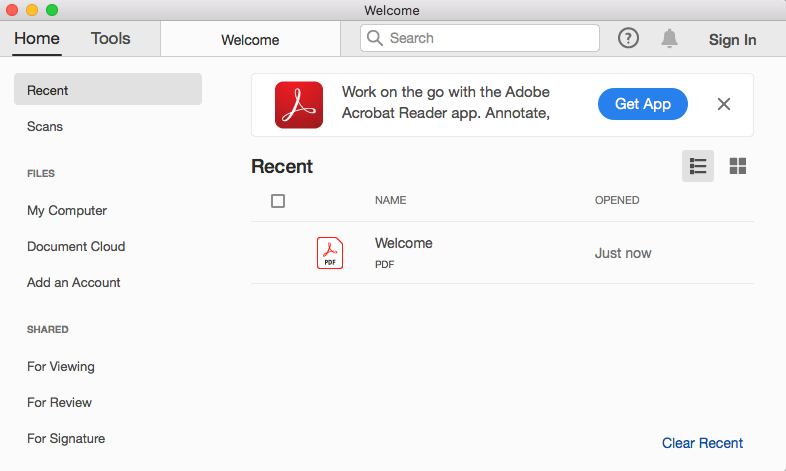Viewport: 786px width, 471px height.
Task: Click the Get App button
Action: click(643, 104)
